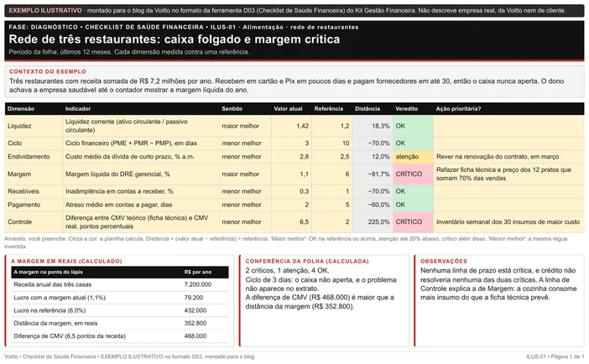Image resolution: width=589 pixels, height=364 pixels.
Task: Click the 'ILUS-01 • Página 1 de 1' footer
Action: tap(555, 356)
